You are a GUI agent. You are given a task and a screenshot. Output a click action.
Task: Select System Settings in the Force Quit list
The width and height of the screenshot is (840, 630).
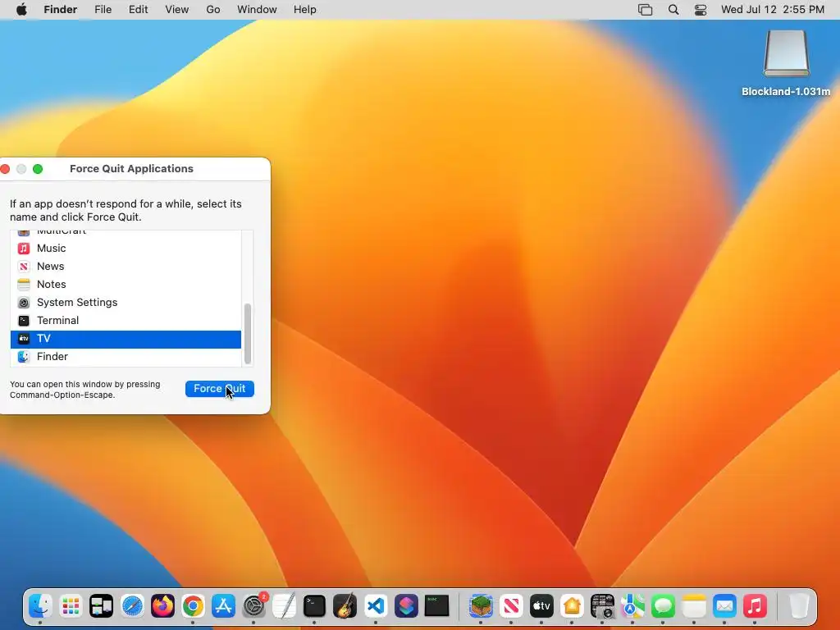pos(126,302)
